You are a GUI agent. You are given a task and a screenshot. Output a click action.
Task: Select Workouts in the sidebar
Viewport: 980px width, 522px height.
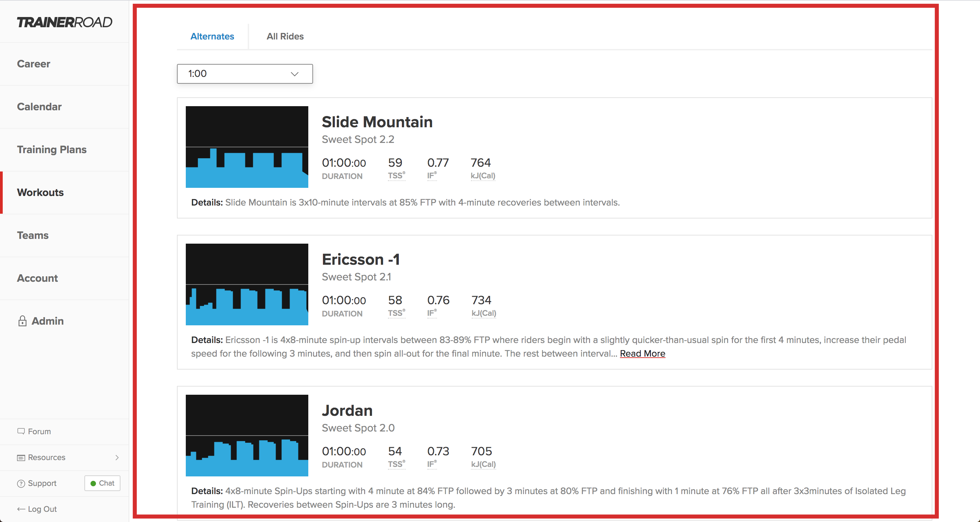(x=40, y=192)
